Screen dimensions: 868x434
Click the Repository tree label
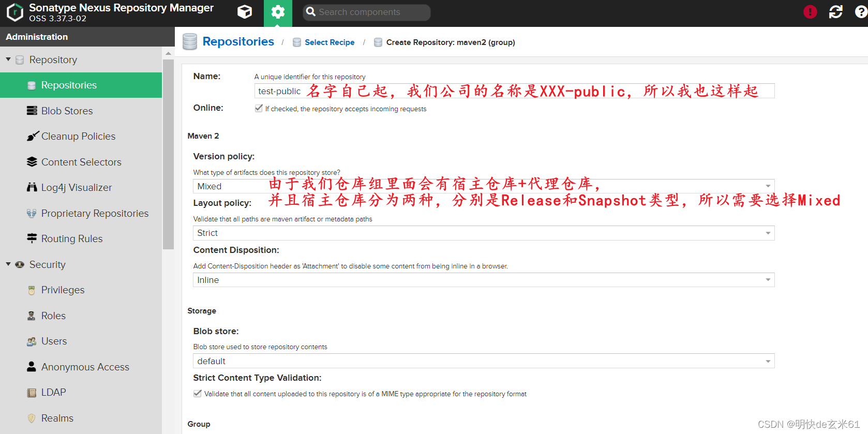coord(53,60)
